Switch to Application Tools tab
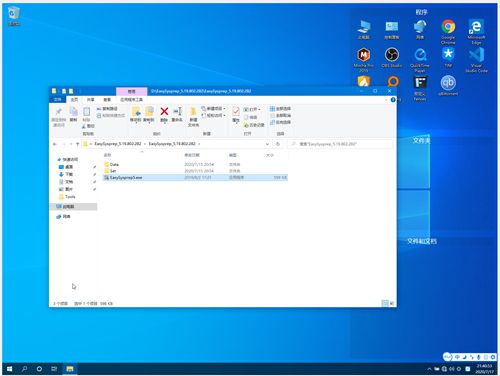The height and width of the screenshot is (376, 500). tap(131, 100)
